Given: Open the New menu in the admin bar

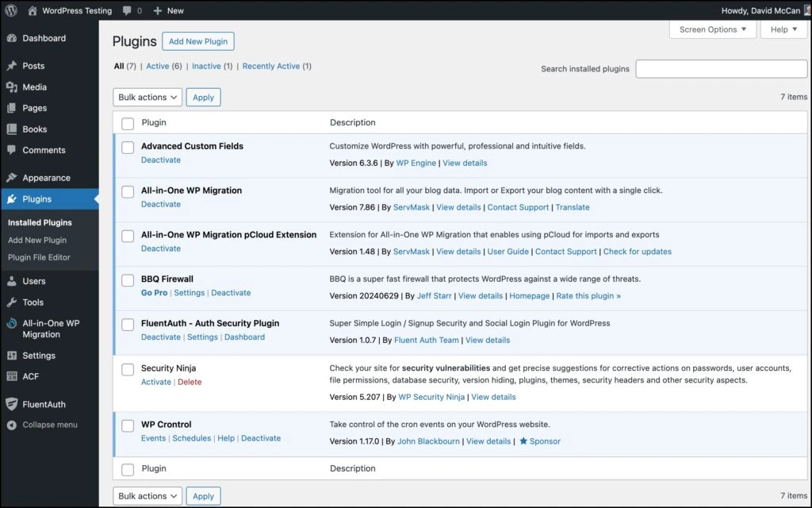Looking at the screenshot, I should pyautogui.click(x=167, y=10).
